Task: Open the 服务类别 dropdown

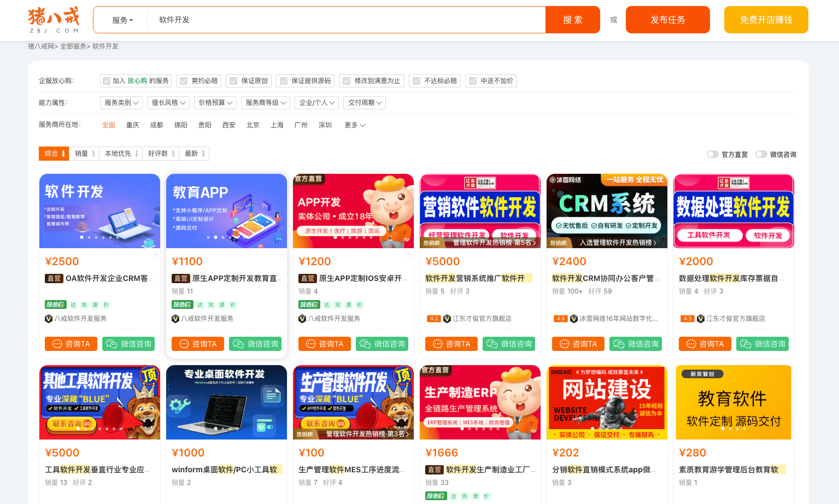Action: point(121,102)
